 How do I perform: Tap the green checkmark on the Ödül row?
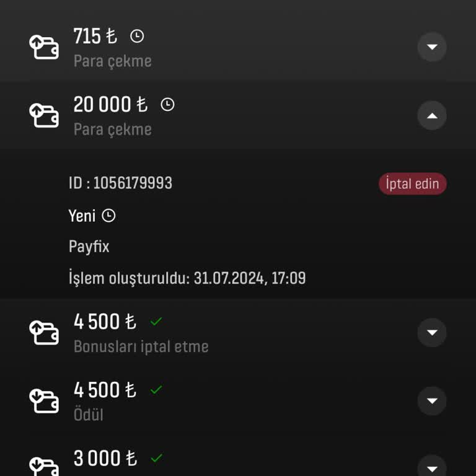(156, 390)
